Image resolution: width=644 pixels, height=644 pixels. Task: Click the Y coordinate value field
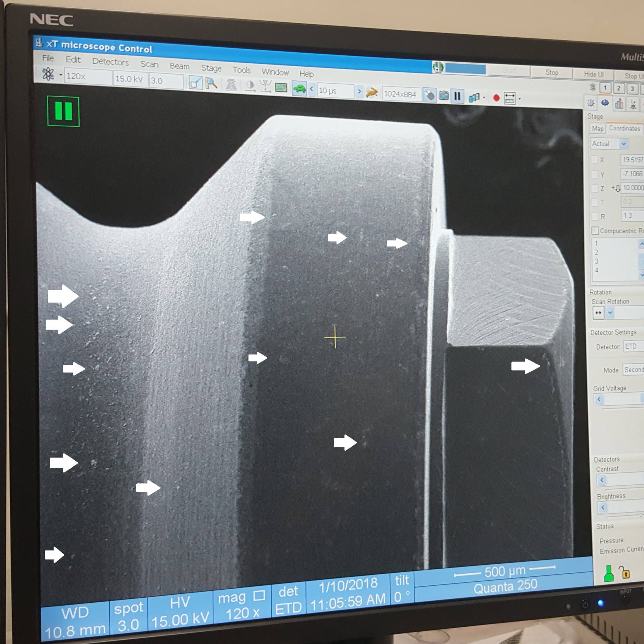[632, 174]
